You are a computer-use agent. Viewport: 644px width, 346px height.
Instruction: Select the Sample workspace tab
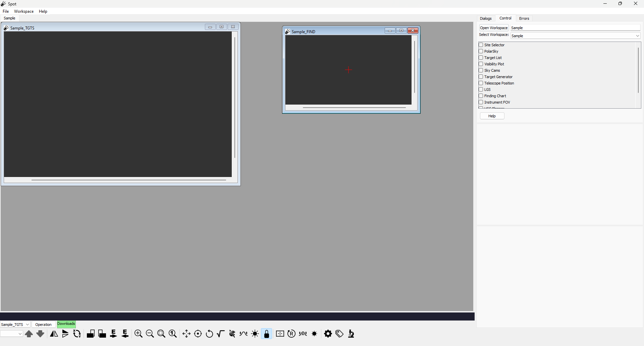point(9,18)
